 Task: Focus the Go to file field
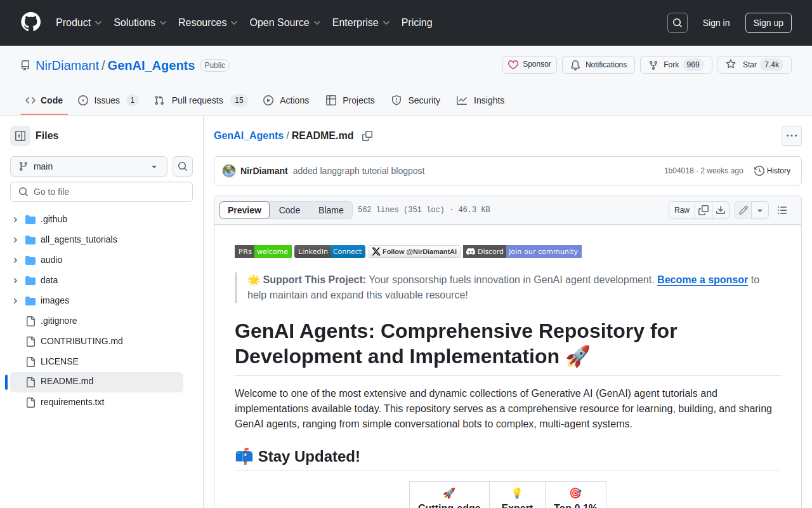click(101, 192)
